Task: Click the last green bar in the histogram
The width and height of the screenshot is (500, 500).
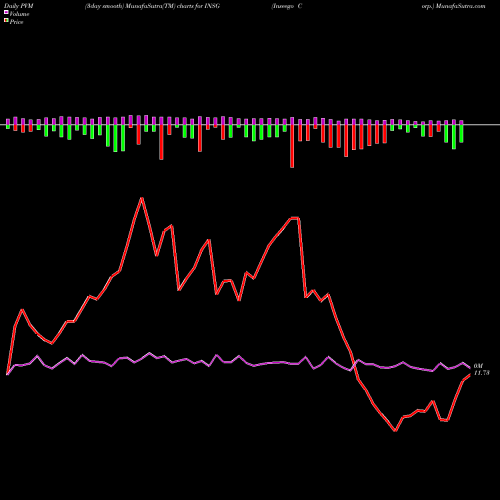Action: (461, 134)
